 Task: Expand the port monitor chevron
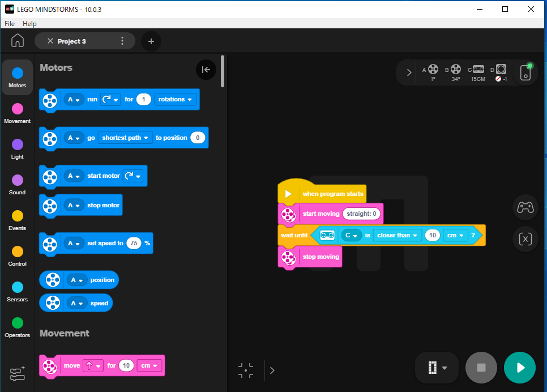(409, 73)
